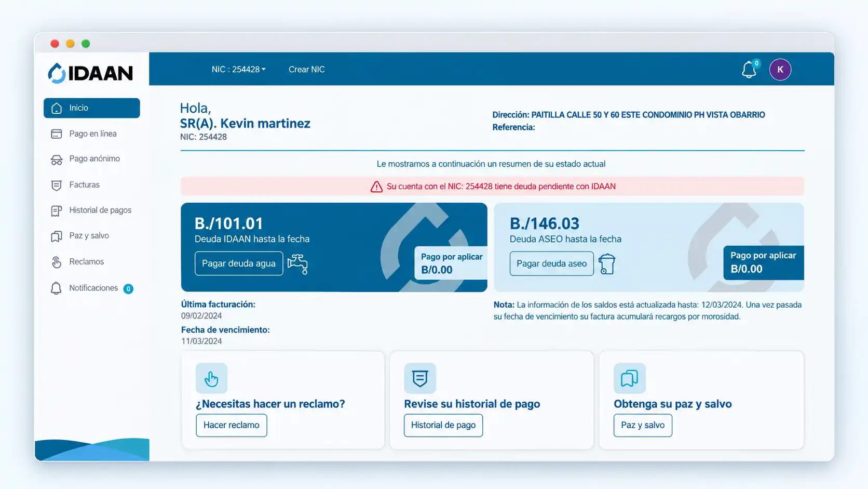Click the red window close button
This screenshot has width=868, height=489.
[x=55, y=44]
